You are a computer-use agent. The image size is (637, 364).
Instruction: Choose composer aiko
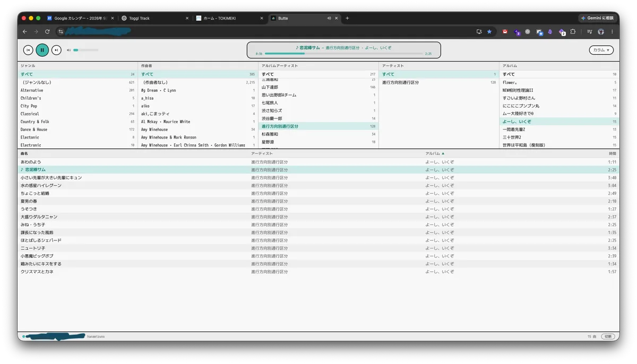[x=197, y=106]
